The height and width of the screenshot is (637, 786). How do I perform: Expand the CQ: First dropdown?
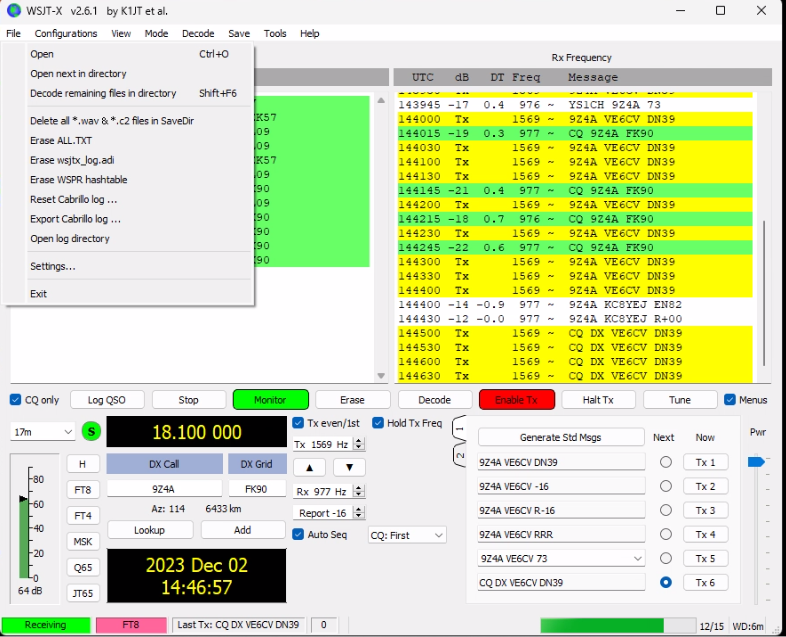[x=407, y=535]
